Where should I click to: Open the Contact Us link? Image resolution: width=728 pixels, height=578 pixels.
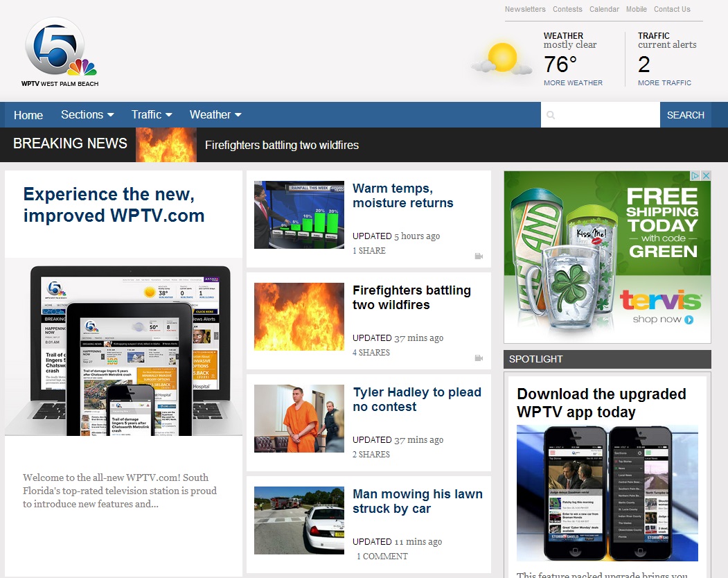pos(672,9)
